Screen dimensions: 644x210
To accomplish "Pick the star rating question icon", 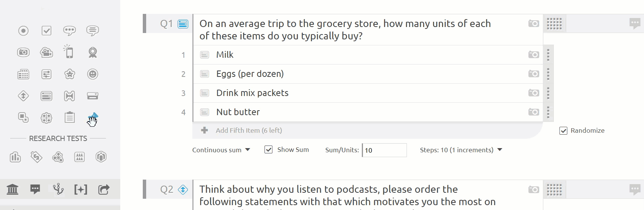I will (x=70, y=74).
